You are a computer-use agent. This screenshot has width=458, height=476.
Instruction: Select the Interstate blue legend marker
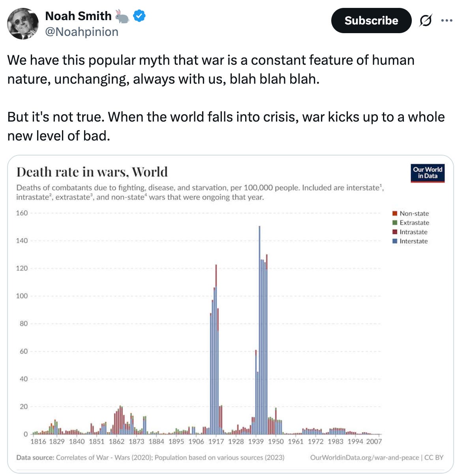394,241
